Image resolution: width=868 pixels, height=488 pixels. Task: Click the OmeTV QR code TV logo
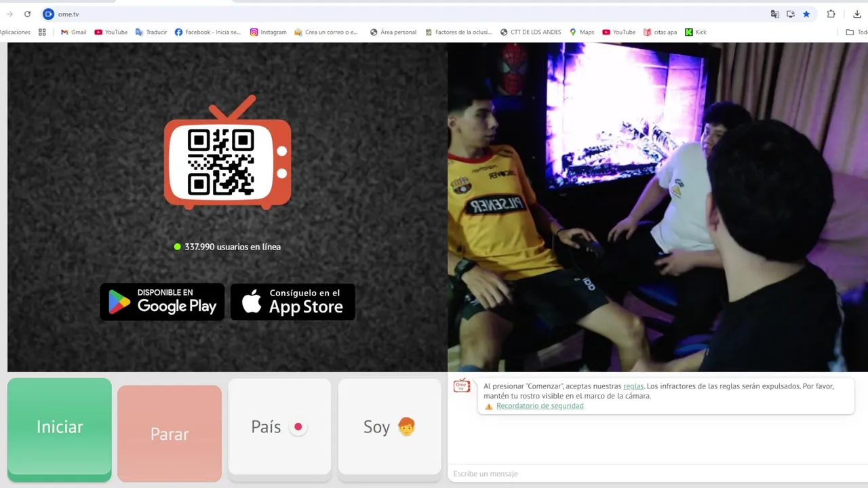[x=227, y=152]
